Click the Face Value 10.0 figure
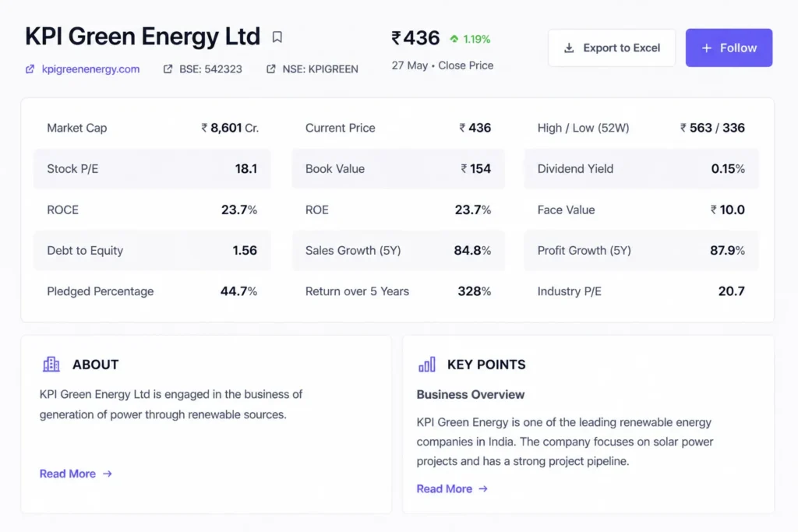Viewport: 798px width, 532px height. pyautogui.click(x=727, y=210)
